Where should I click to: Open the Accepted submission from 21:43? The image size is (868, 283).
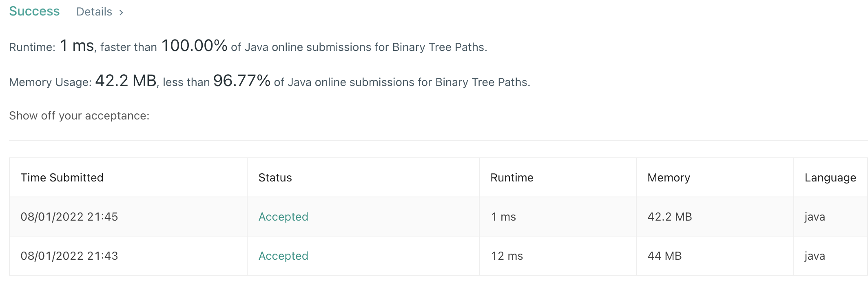283,256
